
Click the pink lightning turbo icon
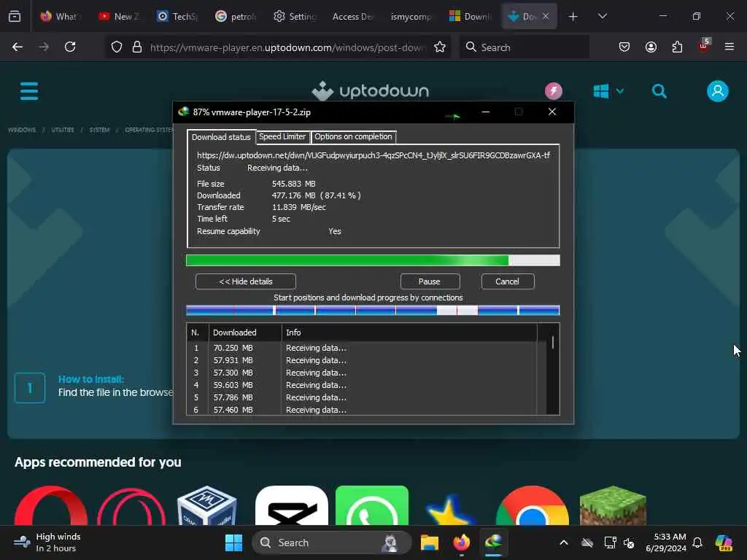[554, 90]
